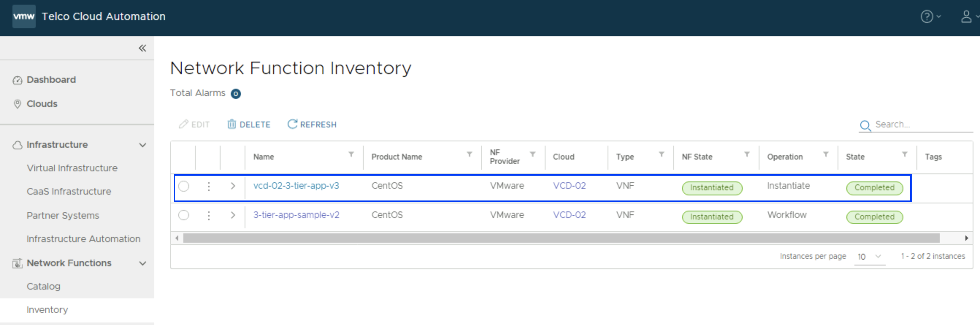Open actions menu for 3-tier-app-sample-v2
Image resolution: width=980 pixels, height=325 pixels.
pos(208,215)
